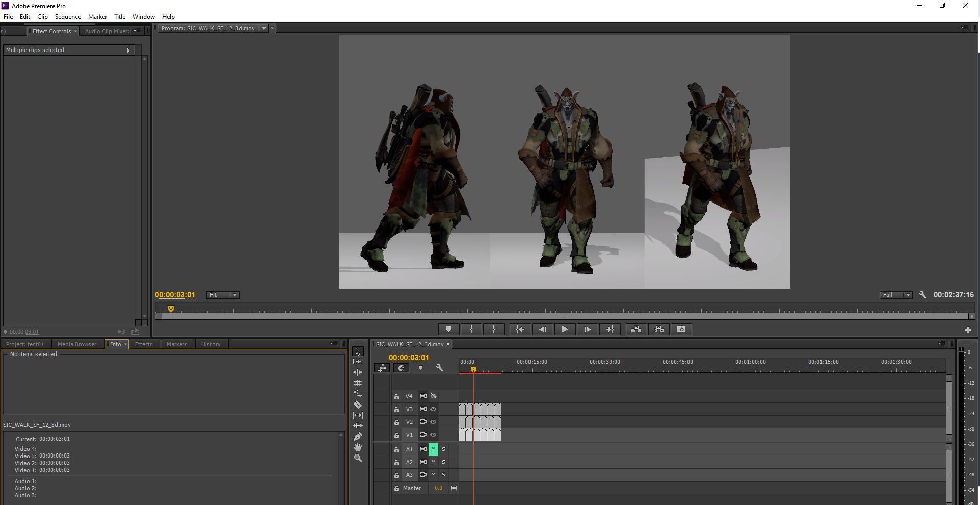
Task: Click the Program monitor playhead marker
Action: [171, 309]
